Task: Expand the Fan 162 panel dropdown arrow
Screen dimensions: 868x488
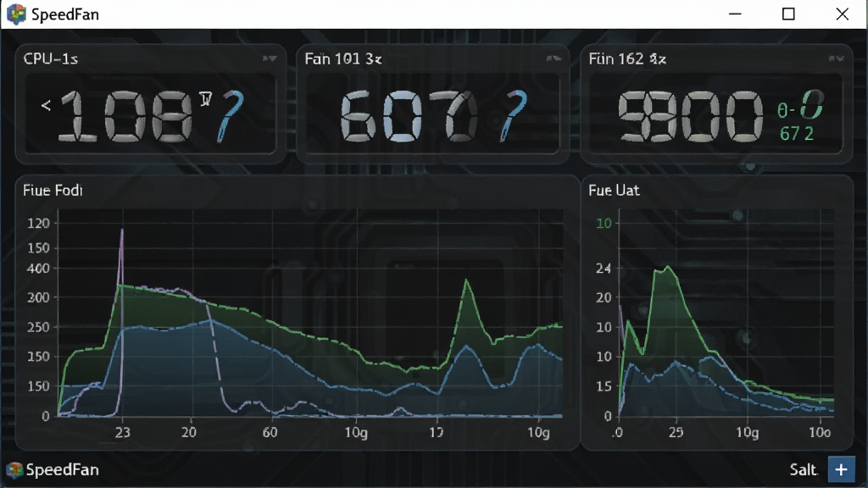Action: click(x=836, y=58)
